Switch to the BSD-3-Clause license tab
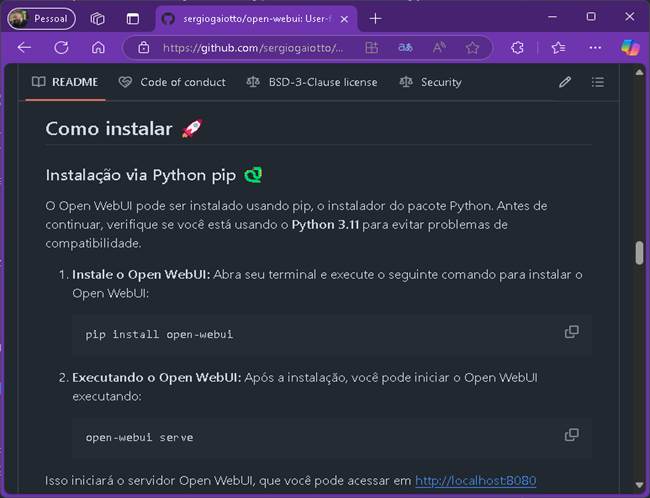The width and height of the screenshot is (650, 498). pos(312,82)
